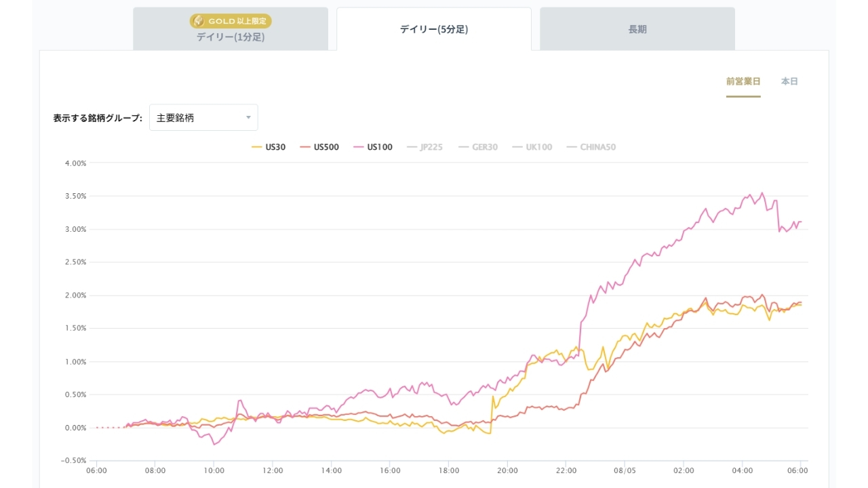Enable the UK100 series in the legend
Viewport: 868px width, 488px height.
click(x=532, y=147)
